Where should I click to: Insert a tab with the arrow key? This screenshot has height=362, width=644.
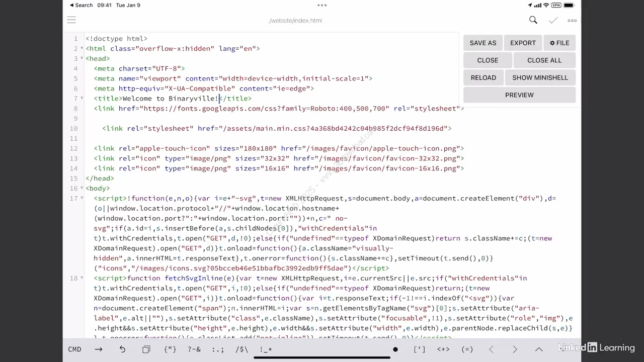(x=99, y=349)
